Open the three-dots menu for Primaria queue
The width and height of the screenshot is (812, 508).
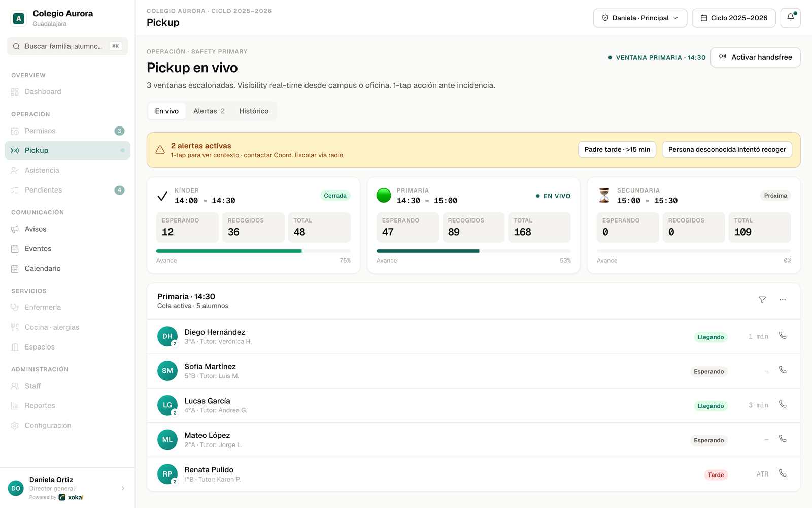tap(783, 300)
